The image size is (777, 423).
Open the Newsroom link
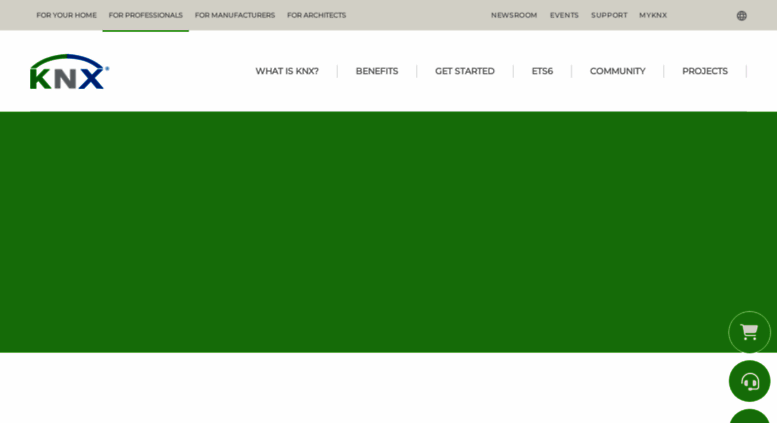tap(514, 15)
